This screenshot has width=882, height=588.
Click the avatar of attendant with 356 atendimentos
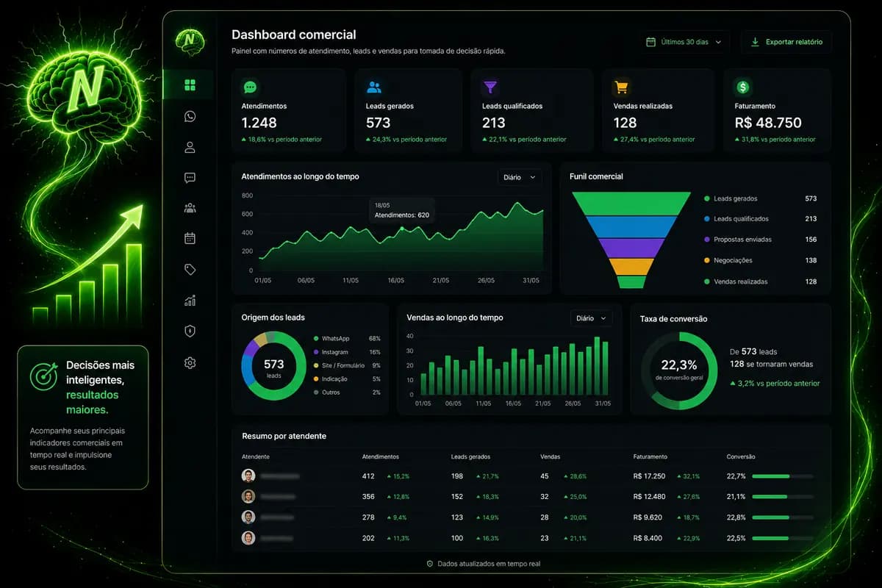click(248, 496)
